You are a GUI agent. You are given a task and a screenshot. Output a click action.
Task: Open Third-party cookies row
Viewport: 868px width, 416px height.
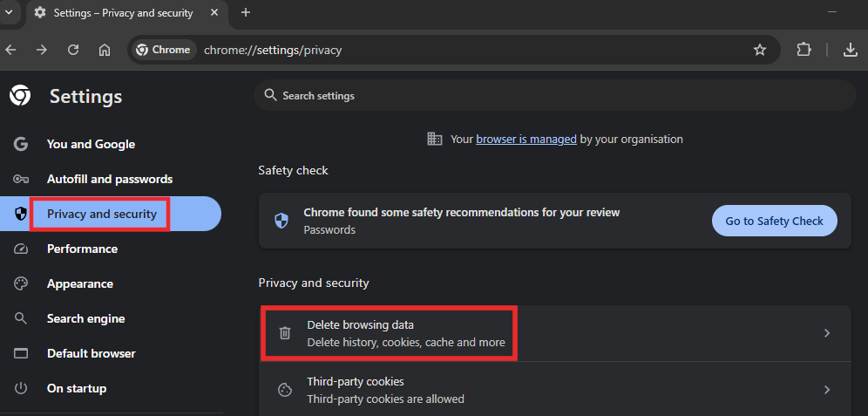point(554,390)
